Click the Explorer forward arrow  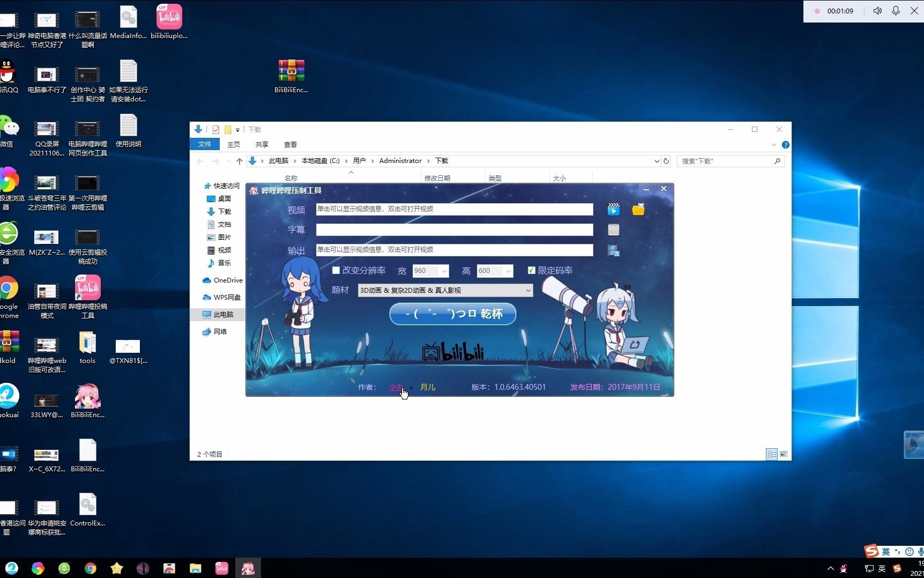click(215, 161)
